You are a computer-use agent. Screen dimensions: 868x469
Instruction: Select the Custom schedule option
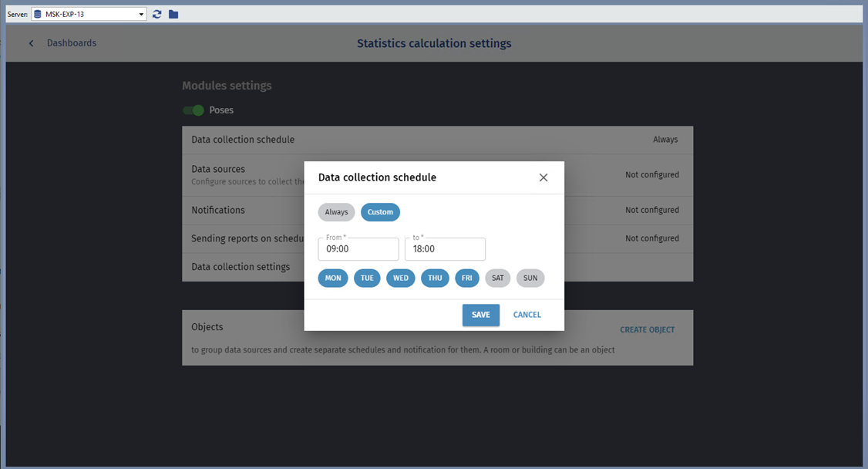pyautogui.click(x=380, y=212)
